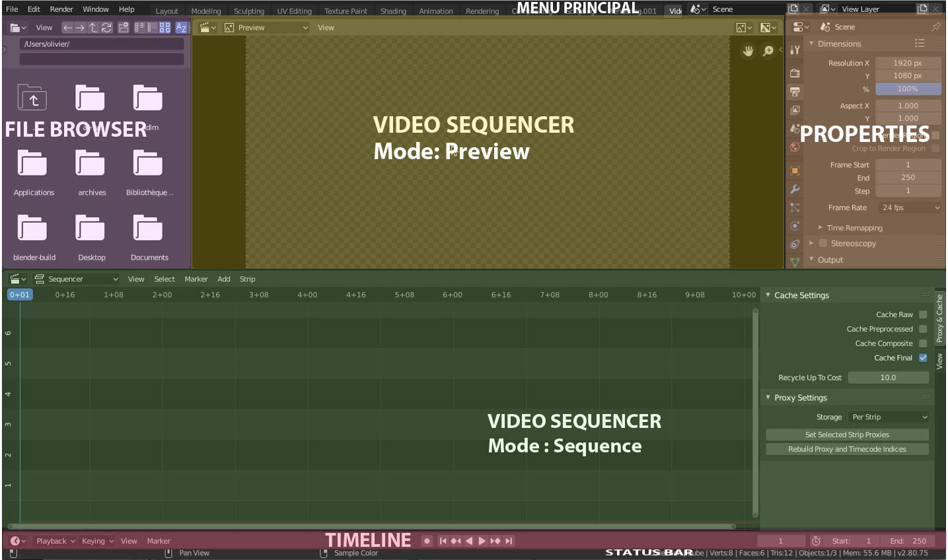Open the Physics properties tab
Screen dimensions: 948x560
[795, 226]
